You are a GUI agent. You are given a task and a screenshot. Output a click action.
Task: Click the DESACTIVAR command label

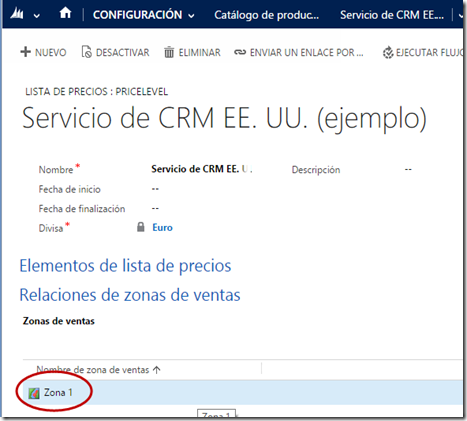point(122,53)
